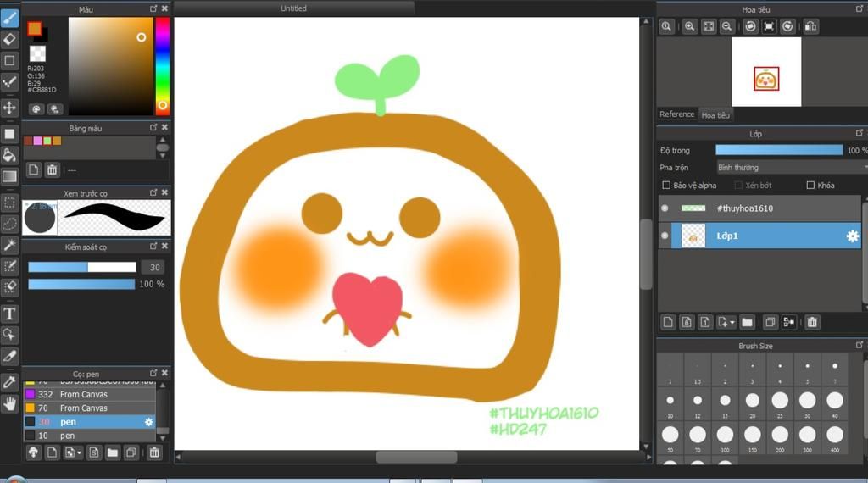Hide the Lớp1 layer
Screen dimensions: 868x483
click(665, 236)
